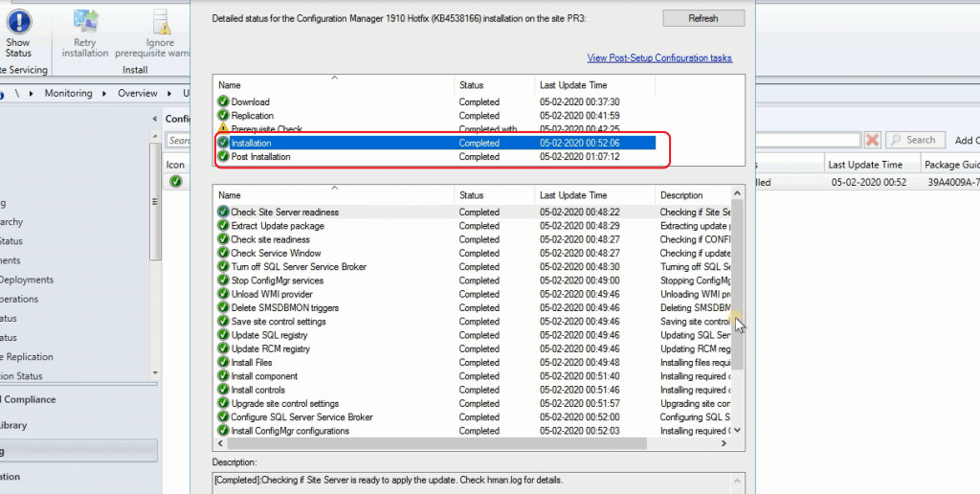Click horizontal scrollbar right arrow in lower list
980x494 pixels.
[x=724, y=443]
